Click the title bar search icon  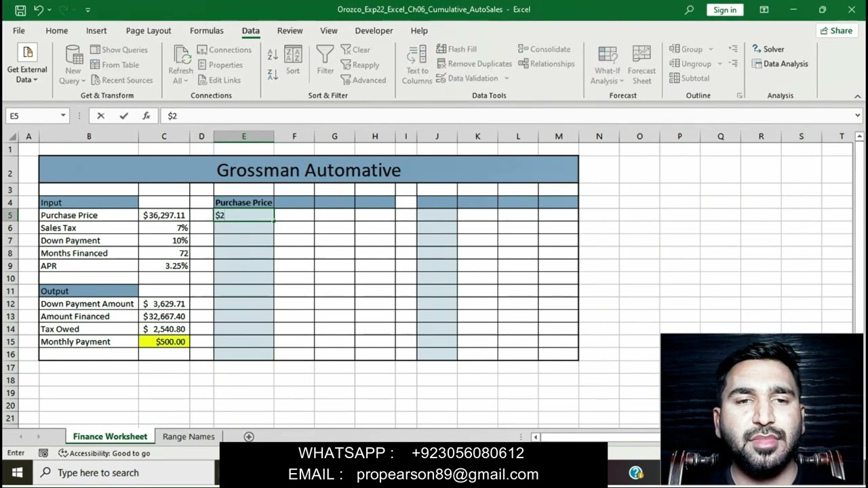coord(689,9)
